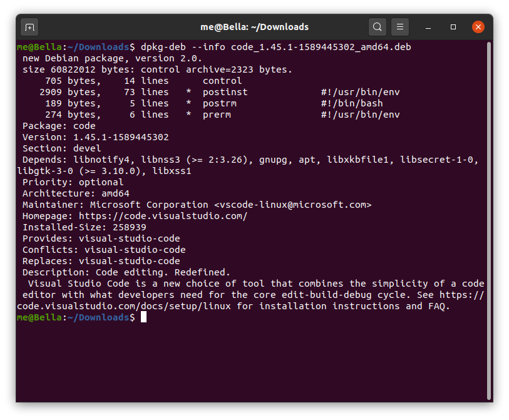509x420 pixels.
Task: Click the postrm script entry
Action: click(219, 103)
